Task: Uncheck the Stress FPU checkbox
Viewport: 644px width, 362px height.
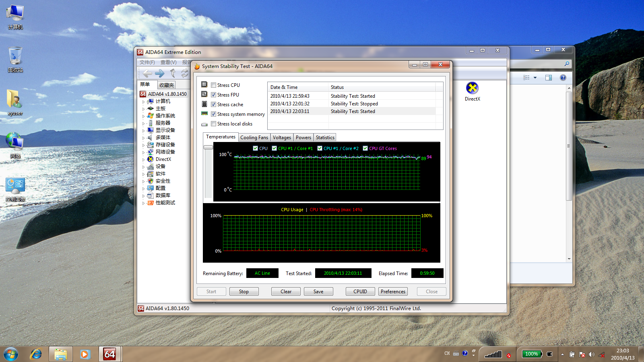Action: (x=214, y=95)
